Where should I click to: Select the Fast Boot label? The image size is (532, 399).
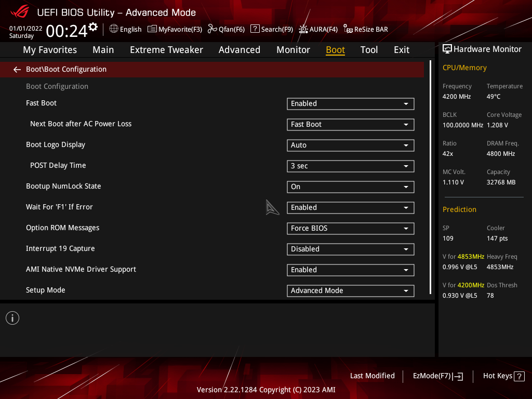point(41,103)
